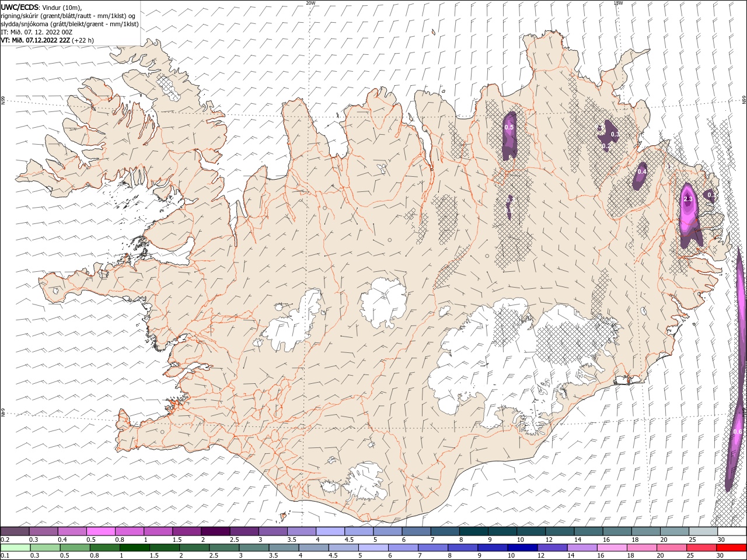The height and width of the screenshot is (560, 747).
Task: Click the '30' label under upper legend row
Action: click(x=721, y=540)
